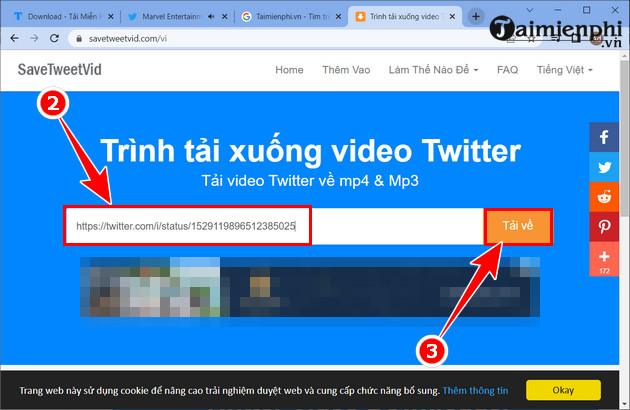Accept cookies with the Okay button

[563, 390]
